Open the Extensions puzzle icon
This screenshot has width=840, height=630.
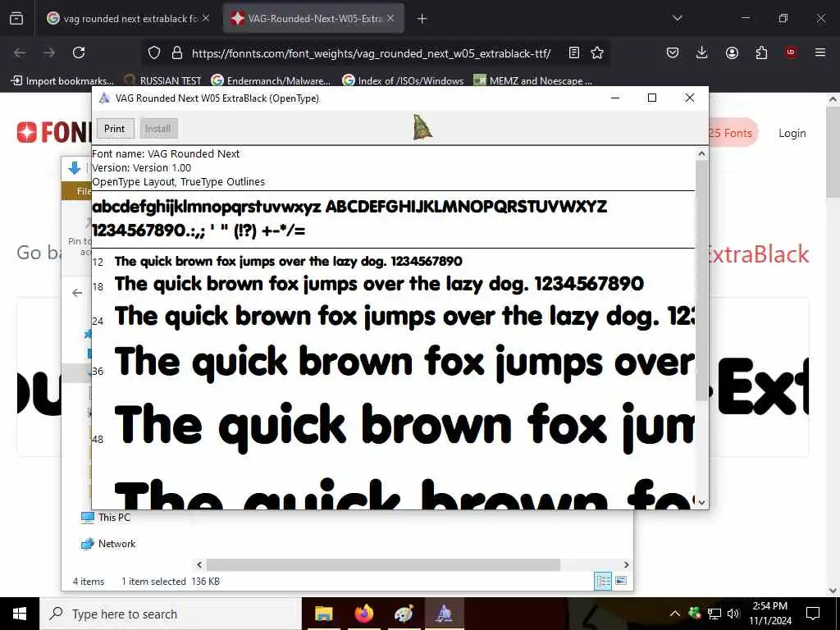761,52
